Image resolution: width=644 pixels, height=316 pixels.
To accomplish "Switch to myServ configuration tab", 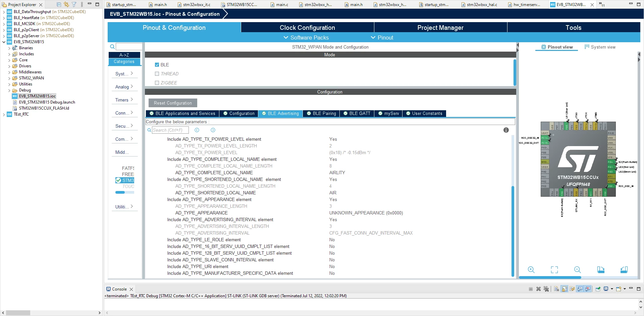I will tap(388, 113).
